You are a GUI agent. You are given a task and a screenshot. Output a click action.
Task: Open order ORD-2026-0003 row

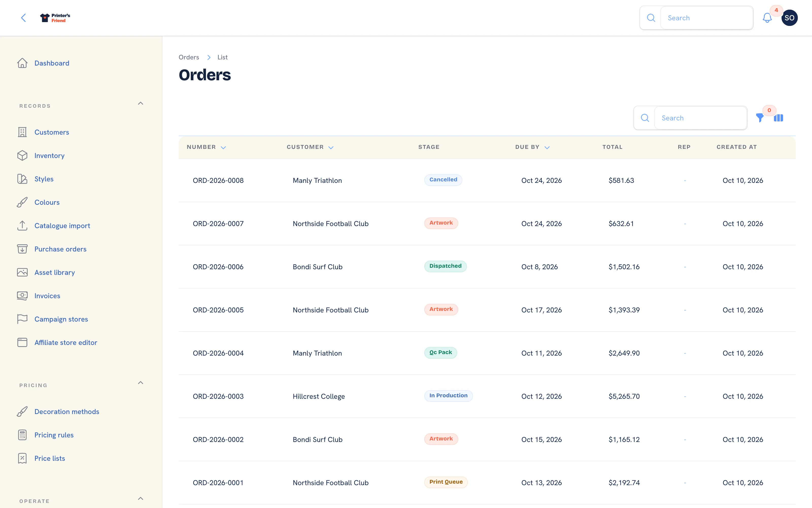[487, 396]
